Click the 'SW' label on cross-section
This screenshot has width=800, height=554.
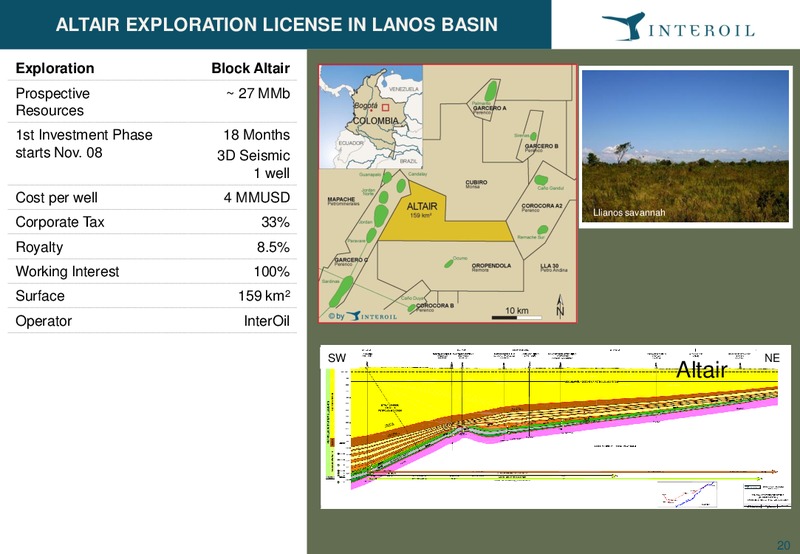337,358
